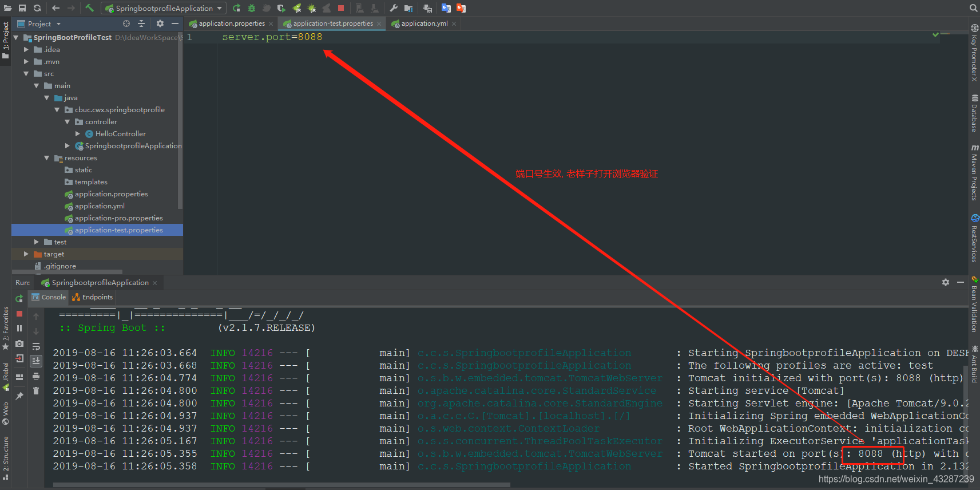Click the blue translate icon
980x490 pixels.
pos(446,8)
